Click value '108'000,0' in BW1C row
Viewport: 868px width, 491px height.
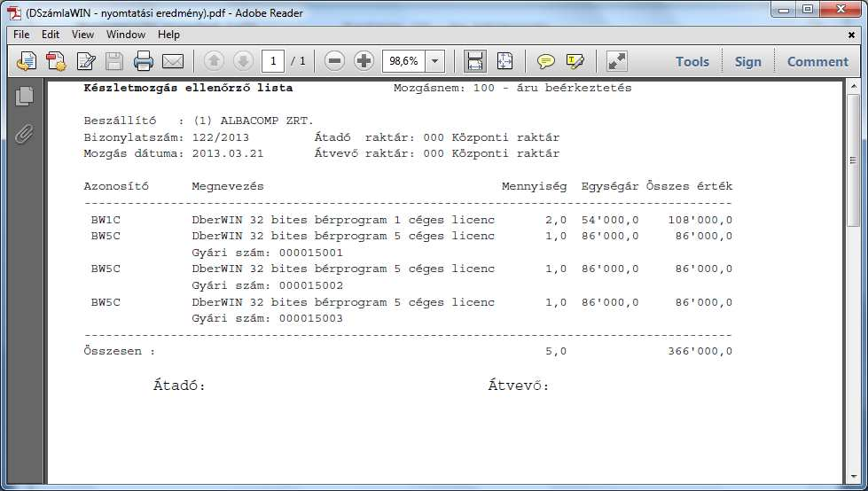pyautogui.click(x=700, y=220)
